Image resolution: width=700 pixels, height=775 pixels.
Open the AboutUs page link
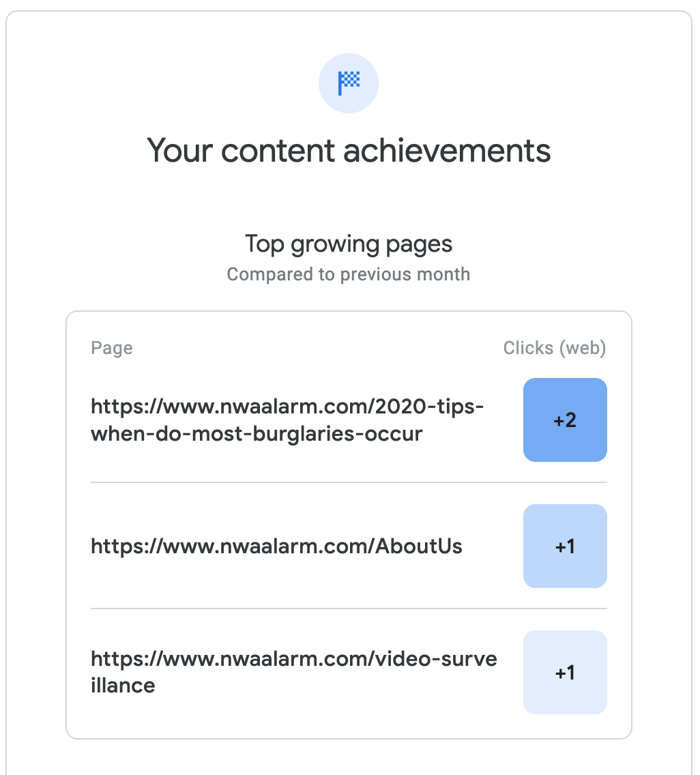pos(276,546)
